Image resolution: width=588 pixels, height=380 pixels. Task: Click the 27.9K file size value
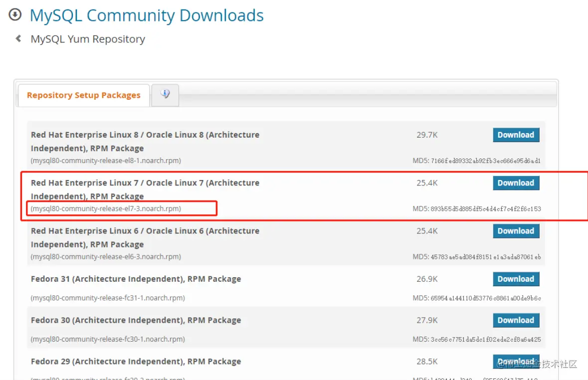(427, 320)
